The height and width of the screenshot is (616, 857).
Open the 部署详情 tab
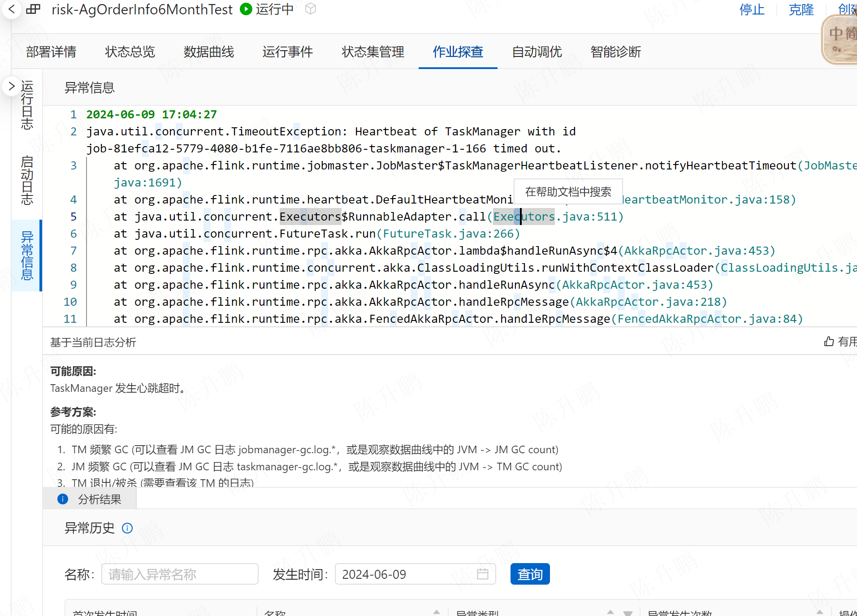click(51, 52)
